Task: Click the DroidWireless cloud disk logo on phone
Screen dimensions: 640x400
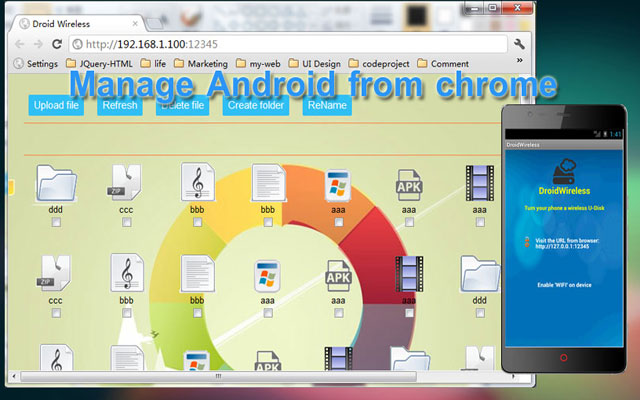Action: click(564, 171)
